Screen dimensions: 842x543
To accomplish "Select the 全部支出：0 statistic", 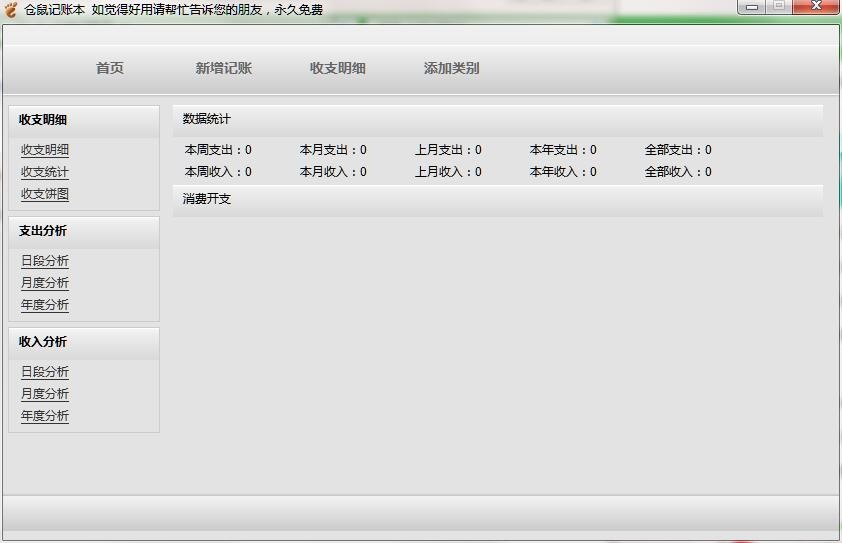I will 678,150.
